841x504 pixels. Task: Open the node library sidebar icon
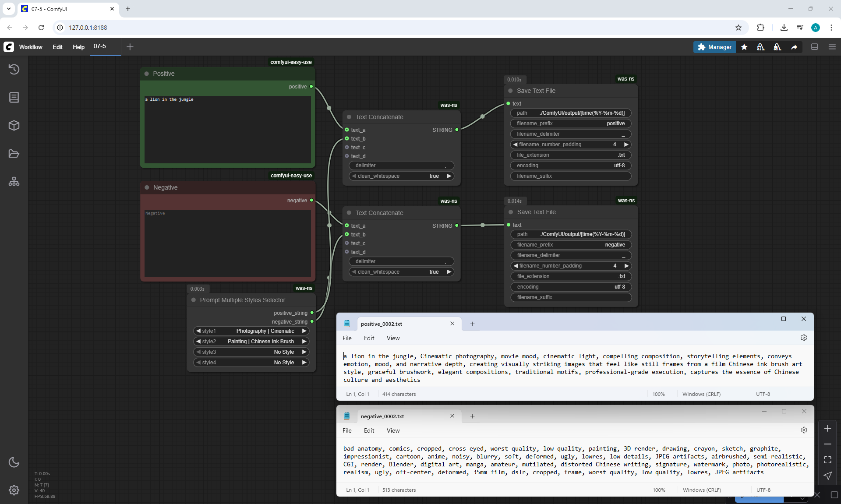click(x=14, y=97)
